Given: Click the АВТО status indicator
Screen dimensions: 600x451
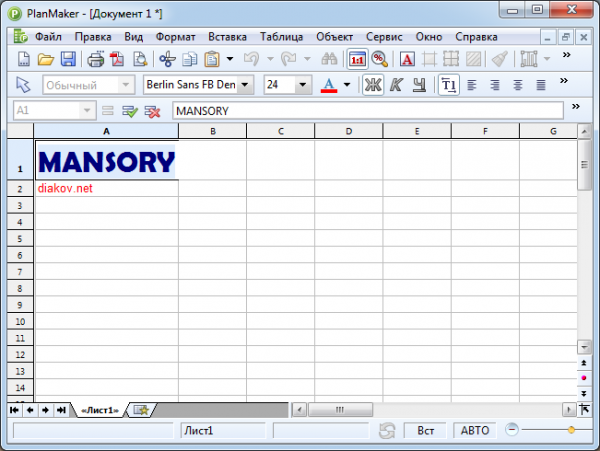Looking at the screenshot, I should [475, 431].
